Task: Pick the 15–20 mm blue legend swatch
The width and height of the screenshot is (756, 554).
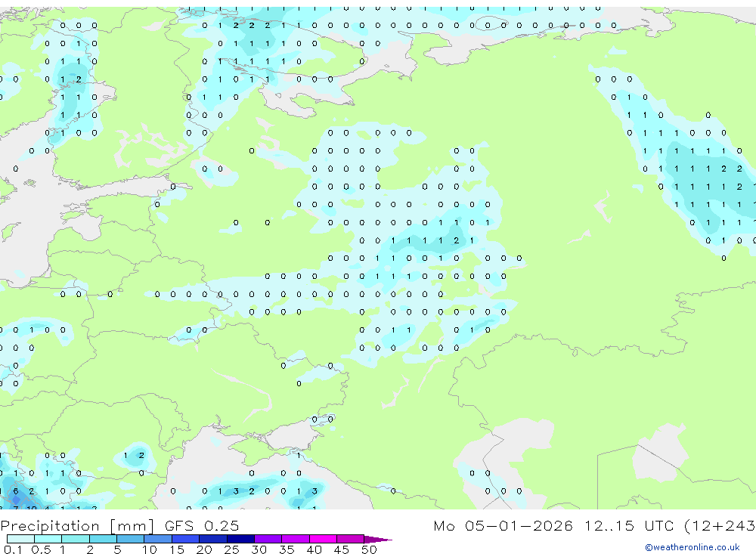Action: 186,539
